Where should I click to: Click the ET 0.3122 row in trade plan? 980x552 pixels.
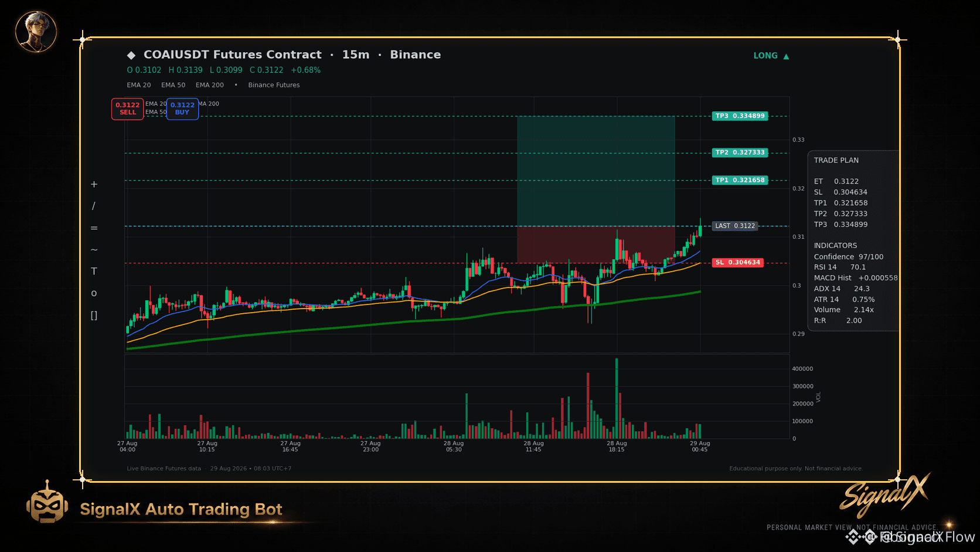point(836,181)
